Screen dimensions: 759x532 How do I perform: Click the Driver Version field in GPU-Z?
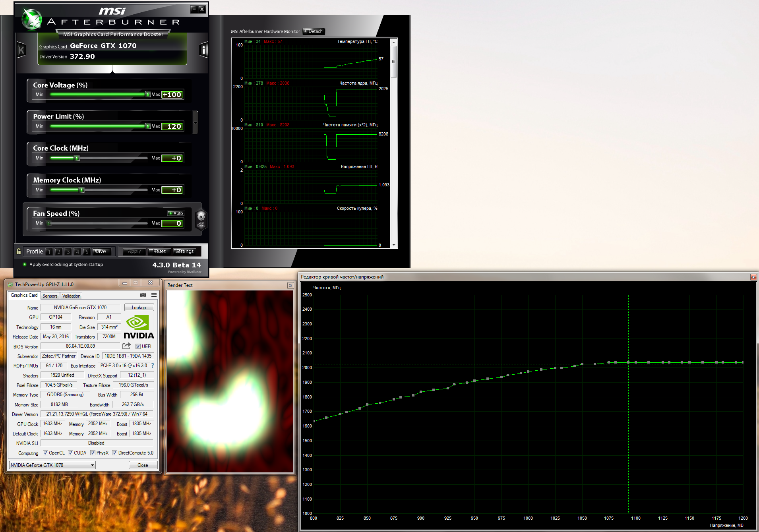pyautogui.click(x=97, y=414)
